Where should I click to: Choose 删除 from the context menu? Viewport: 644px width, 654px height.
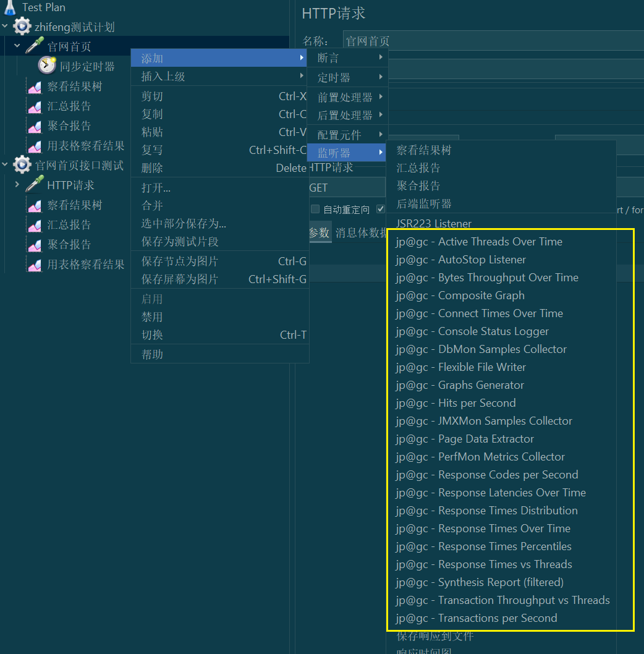tap(220, 168)
